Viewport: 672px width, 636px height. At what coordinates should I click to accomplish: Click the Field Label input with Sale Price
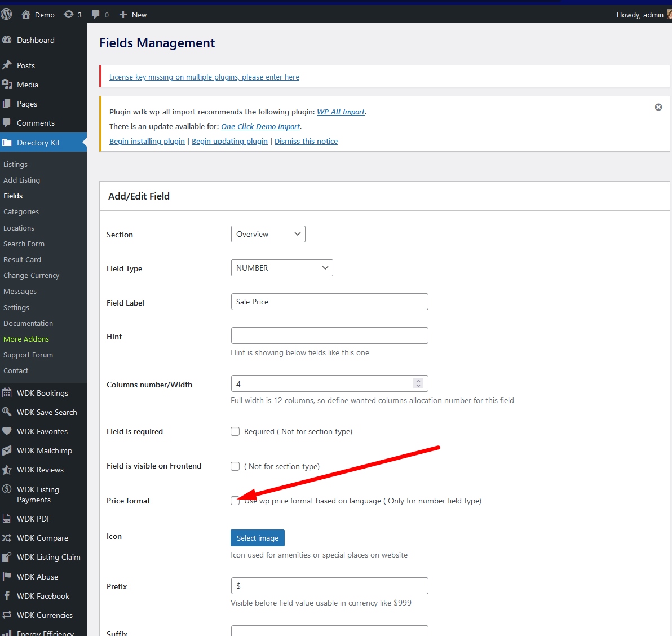pos(330,302)
